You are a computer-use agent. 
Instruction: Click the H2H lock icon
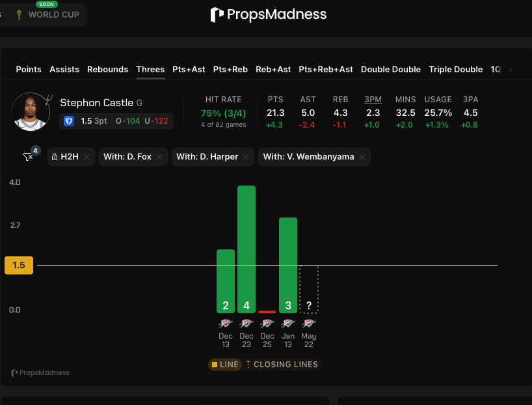pos(54,157)
